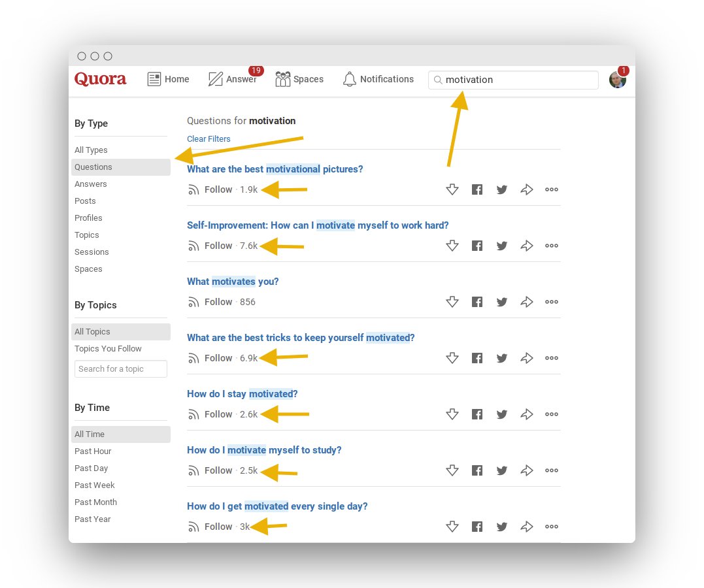Screen dimensions: 704x588
Task: Select All Topics filter
Action: click(x=121, y=332)
